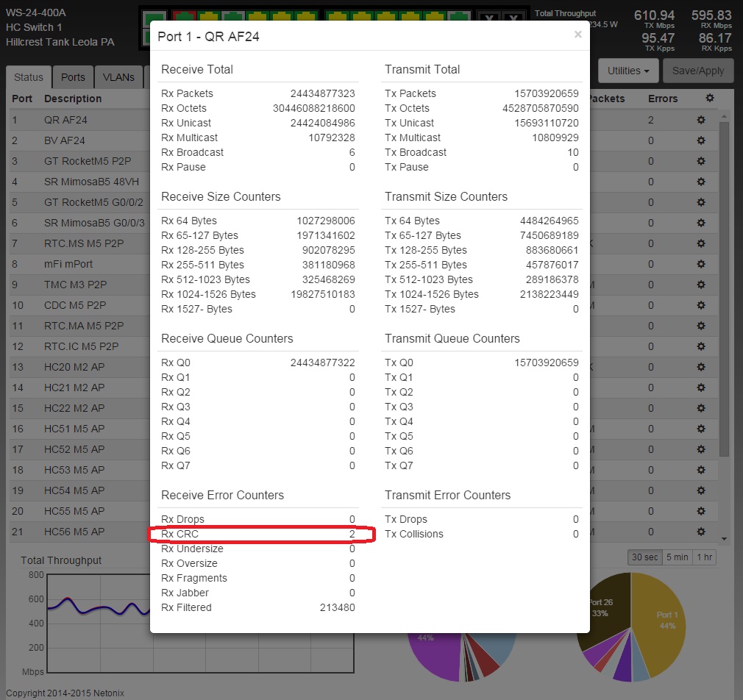This screenshot has height=700, width=743.
Task: Click the gear icon in the table header
Action: [x=709, y=99]
